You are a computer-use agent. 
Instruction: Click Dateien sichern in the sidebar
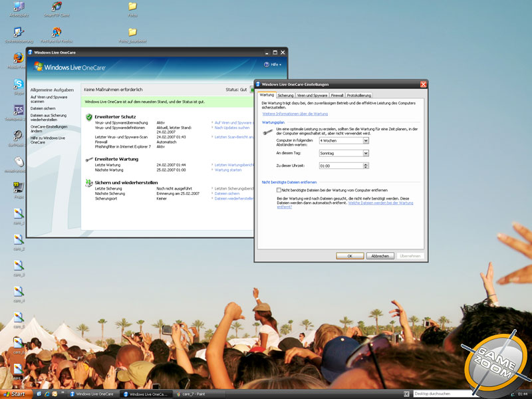pos(43,108)
